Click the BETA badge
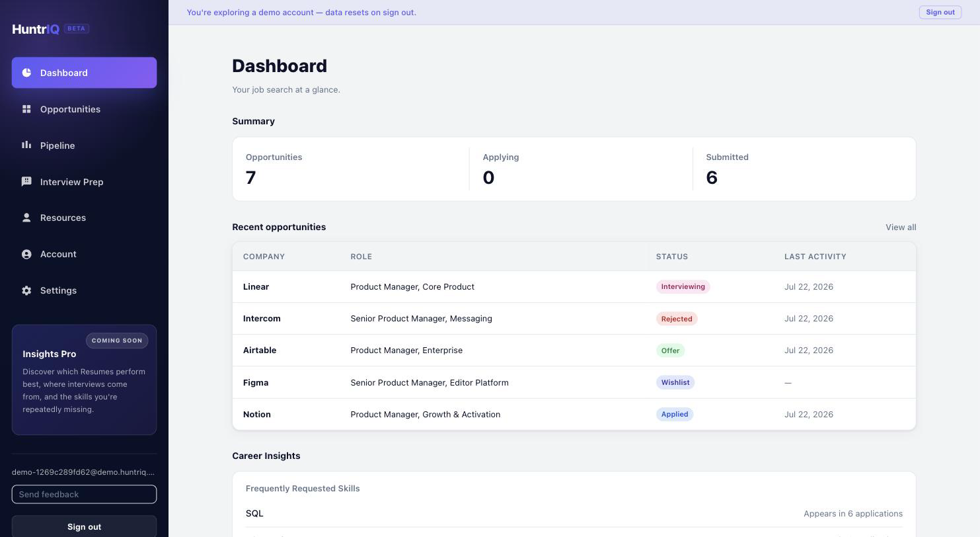The image size is (980, 537). 77,28
